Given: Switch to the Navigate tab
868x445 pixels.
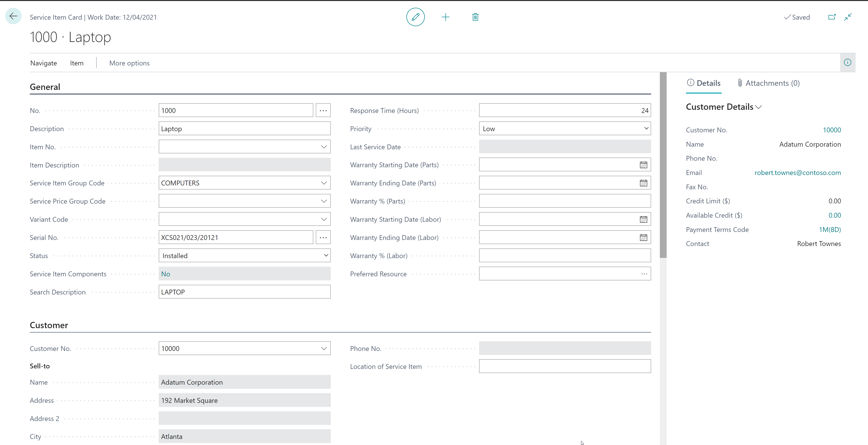Looking at the screenshot, I should (43, 63).
